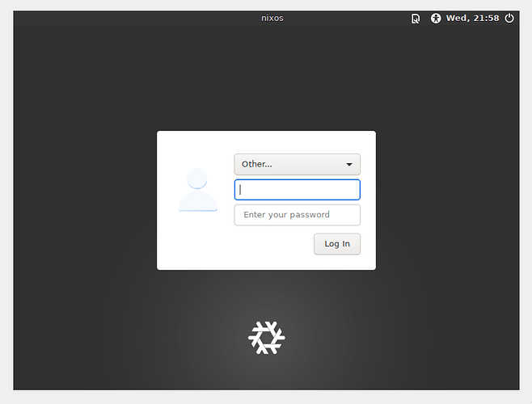The width and height of the screenshot is (532, 404).
Task: Open the session selection icon in top bar
Action: (416, 19)
